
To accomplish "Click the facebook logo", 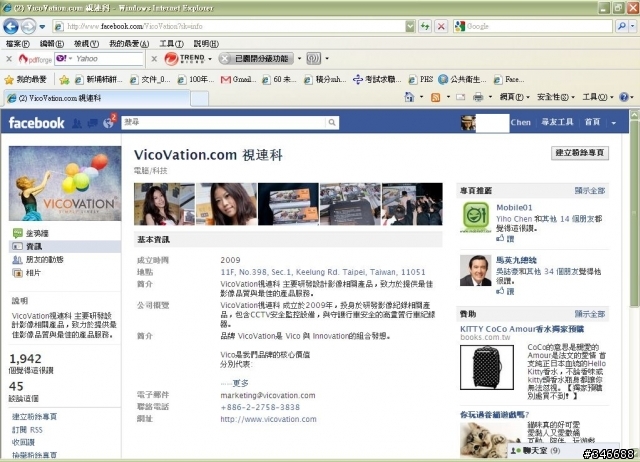I will (x=36, y=123).
